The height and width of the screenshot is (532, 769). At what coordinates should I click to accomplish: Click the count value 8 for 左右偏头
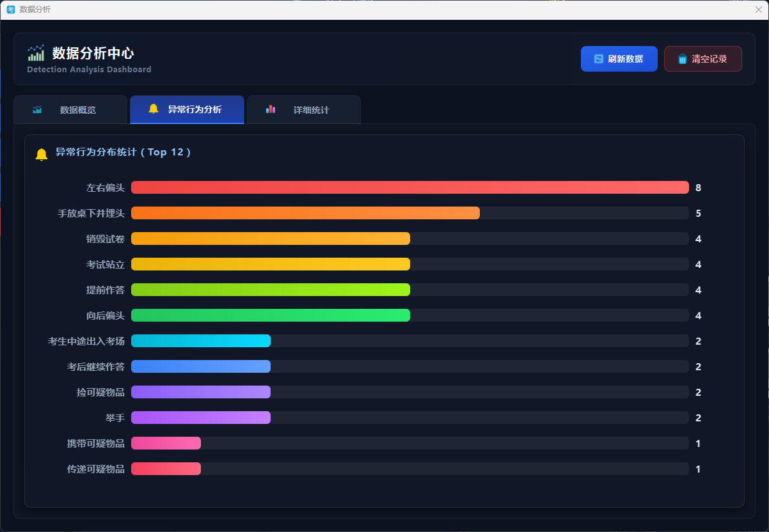click(698, 188)
